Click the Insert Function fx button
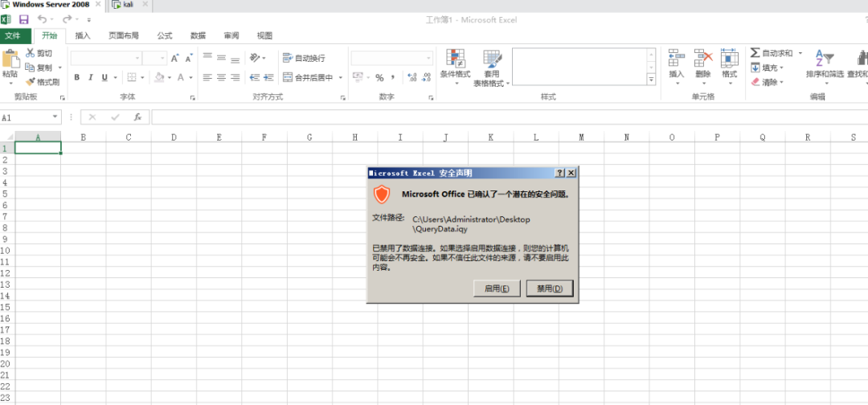868x405 pixels. (138, 117)
